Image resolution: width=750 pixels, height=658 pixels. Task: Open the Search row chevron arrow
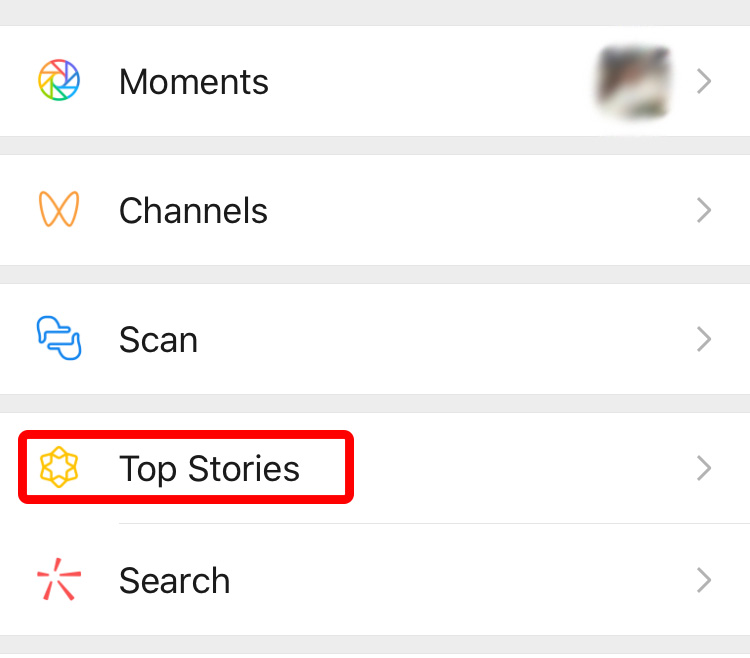704,580
